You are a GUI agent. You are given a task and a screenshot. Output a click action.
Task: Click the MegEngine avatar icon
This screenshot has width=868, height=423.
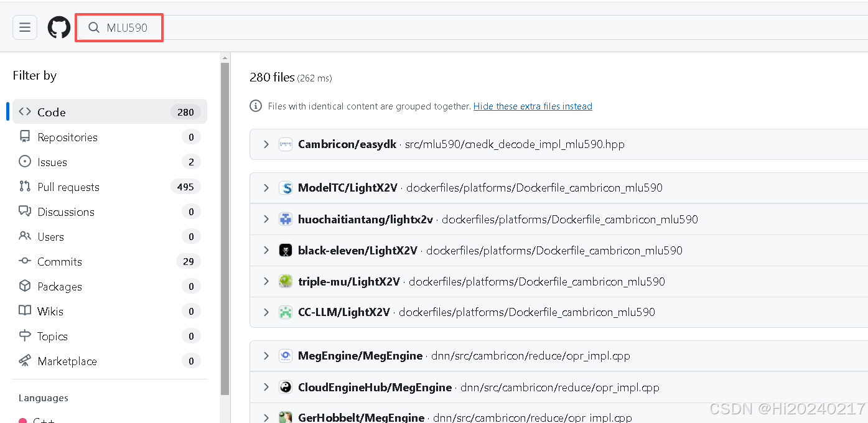coord(286,356)
